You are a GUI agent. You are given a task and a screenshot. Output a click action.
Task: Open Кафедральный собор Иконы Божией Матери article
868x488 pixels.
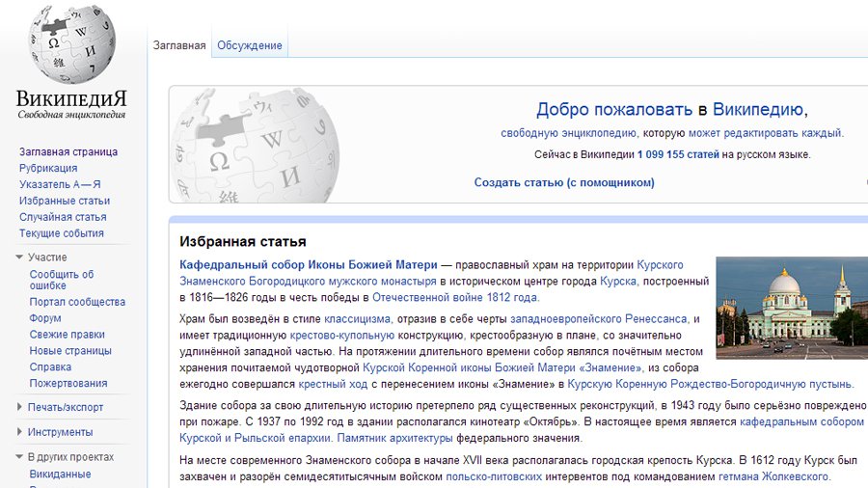point(309,265)
